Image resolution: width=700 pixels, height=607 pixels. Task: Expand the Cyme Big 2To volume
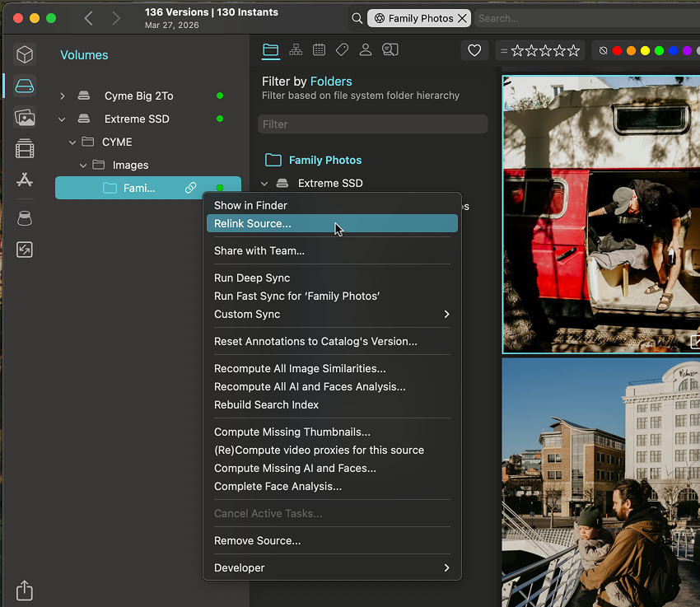pos(63,96)
